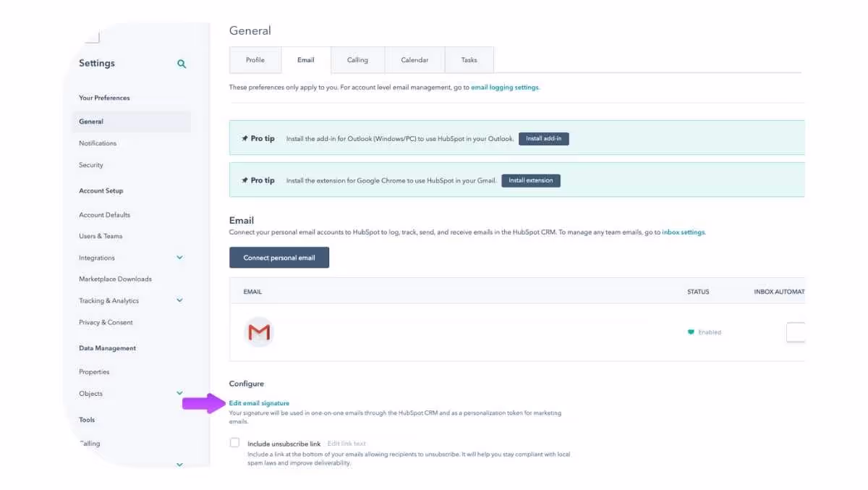868x490 pixels.
Task: Click the settings search magnifier icon
Action: (x=182, y=64)
